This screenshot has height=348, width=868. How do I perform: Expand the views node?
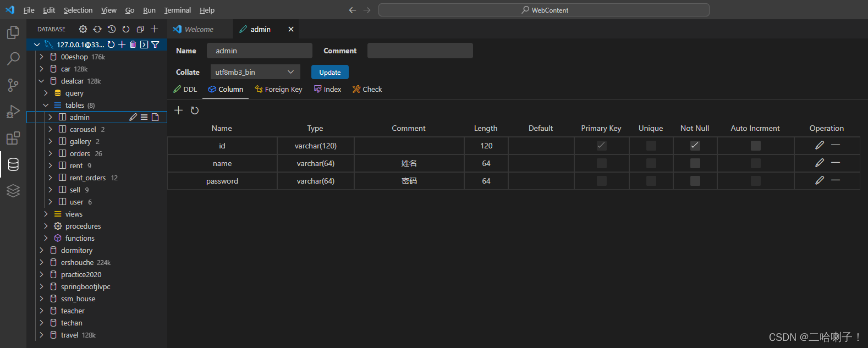(x=46, y=214)
